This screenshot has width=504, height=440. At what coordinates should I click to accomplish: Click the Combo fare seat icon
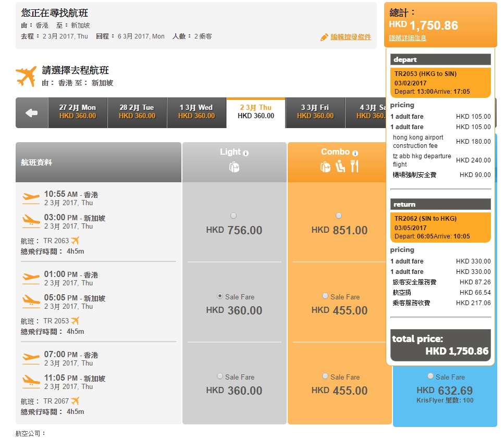(340, 166)
